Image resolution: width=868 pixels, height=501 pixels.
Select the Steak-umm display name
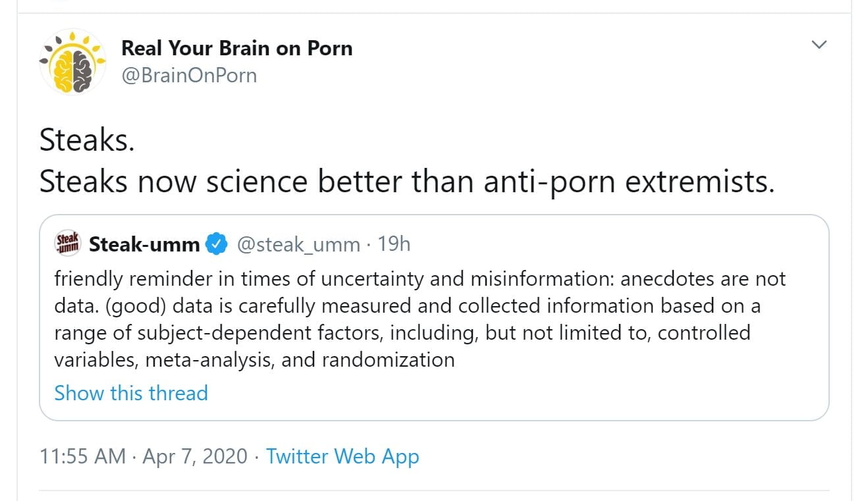tap(144, 245)
